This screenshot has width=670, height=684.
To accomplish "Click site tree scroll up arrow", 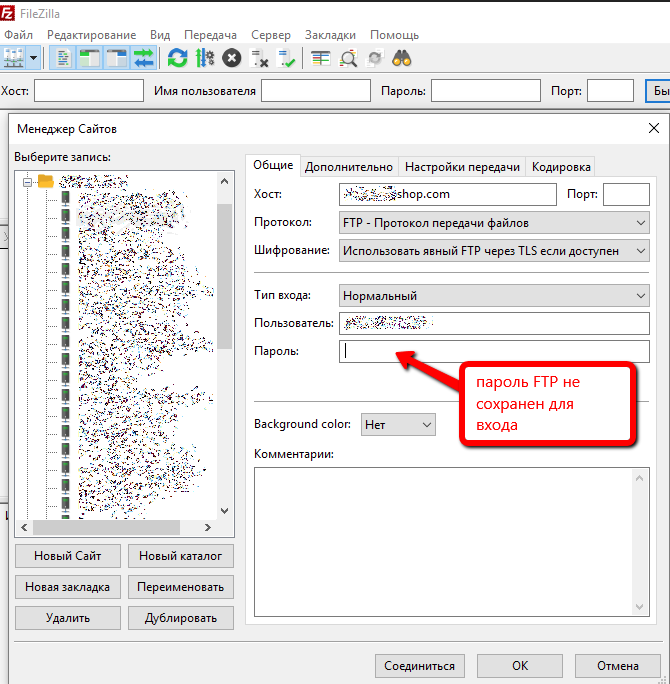I will click(x=224, y=181).
